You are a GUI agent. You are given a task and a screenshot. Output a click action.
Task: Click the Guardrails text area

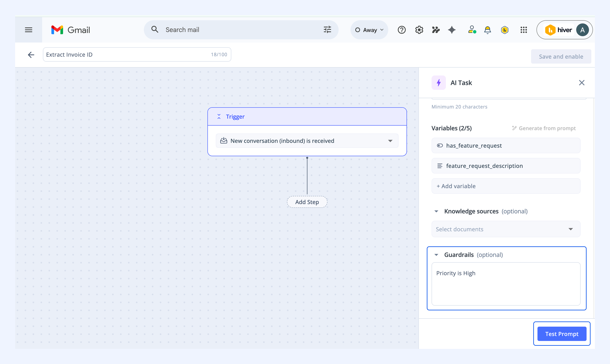[506, 284]
